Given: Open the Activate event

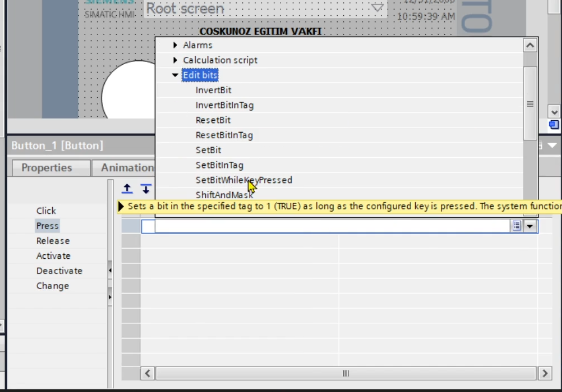Looking at the screenshot, I should pos(53,256).
